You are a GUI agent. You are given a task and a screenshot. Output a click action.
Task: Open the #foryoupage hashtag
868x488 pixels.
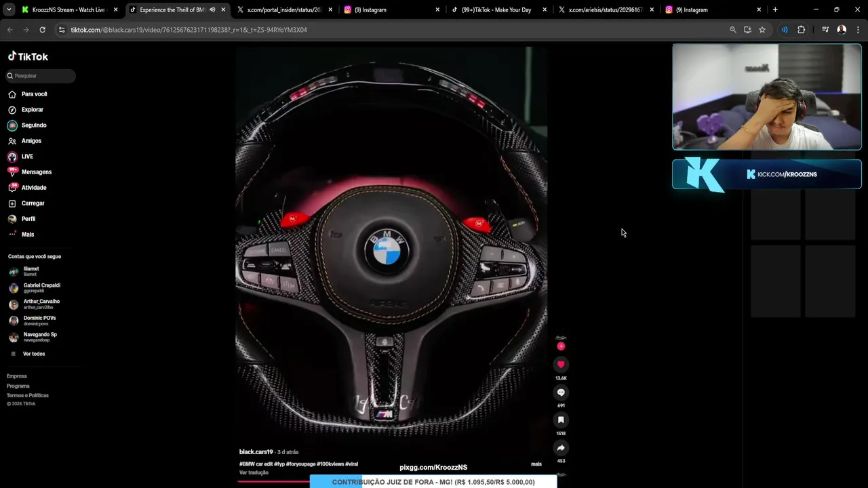coord(300,464)
